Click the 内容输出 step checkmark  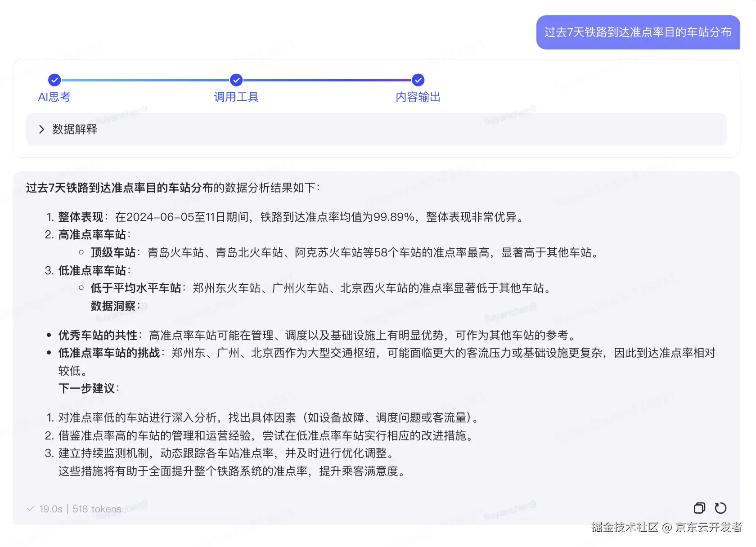(x=418, y=80)
